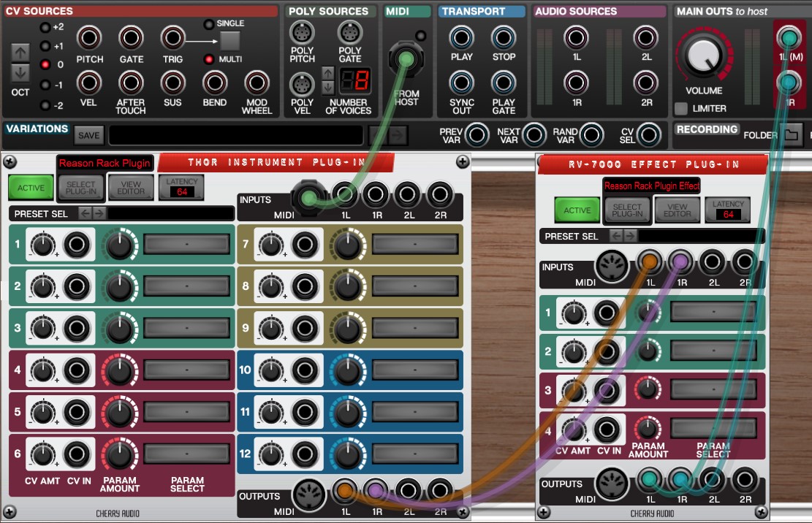The width and height of the screenshot is (812, 523).
Task: Click the POLY VEL connector
Action: [x=302, y=85]
